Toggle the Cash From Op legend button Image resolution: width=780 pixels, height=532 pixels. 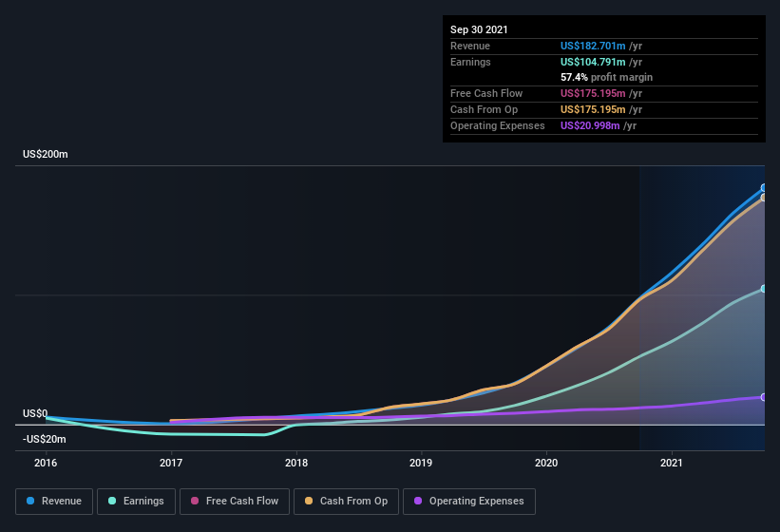346,502
